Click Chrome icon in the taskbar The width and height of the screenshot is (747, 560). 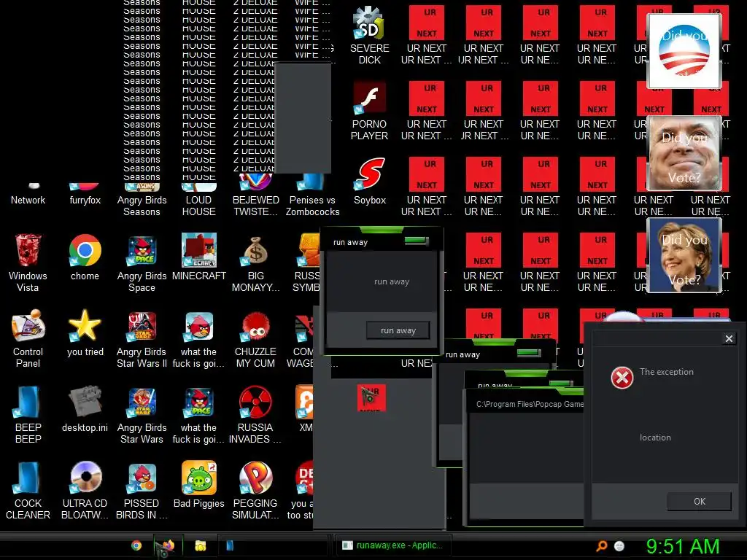136,545
